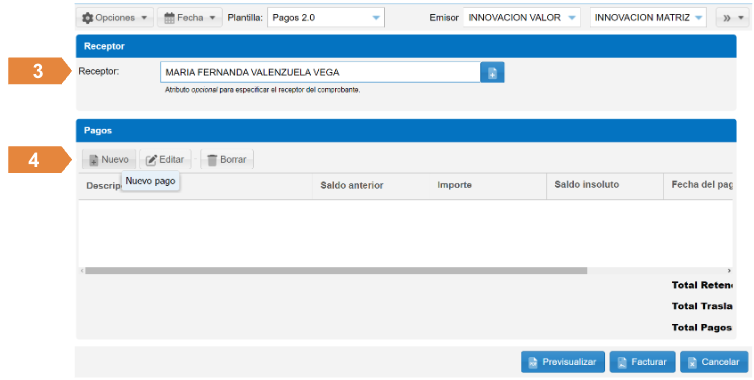Open the Opciones gear menu

[114, 18]
